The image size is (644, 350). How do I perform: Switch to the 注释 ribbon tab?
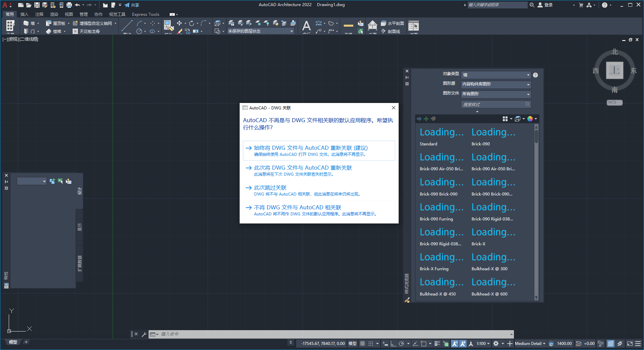pos(39,14)
